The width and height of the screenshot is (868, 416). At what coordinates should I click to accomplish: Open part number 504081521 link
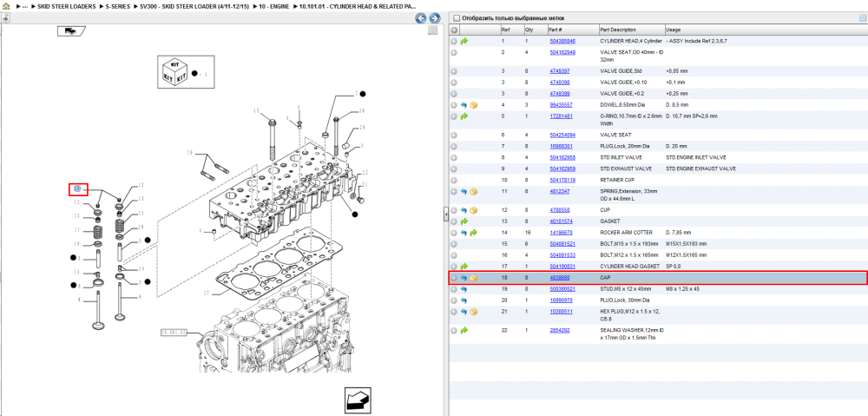pos(562,244)
